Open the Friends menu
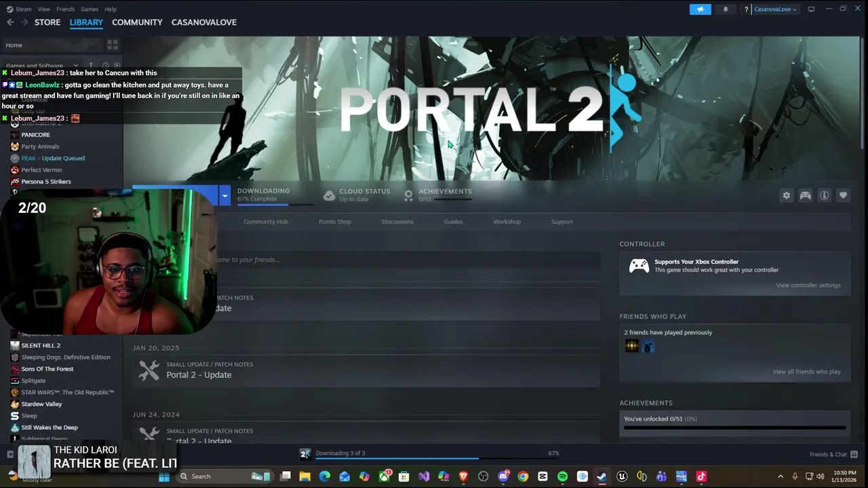This screenshot has height=488, width=868. pos(66,9)
